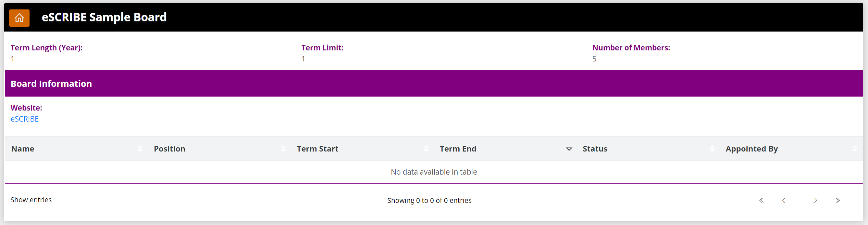Click the Appointed By column header
Image resolution: width=868 pixels, height=225 pixels.
(x=752, y=149)
